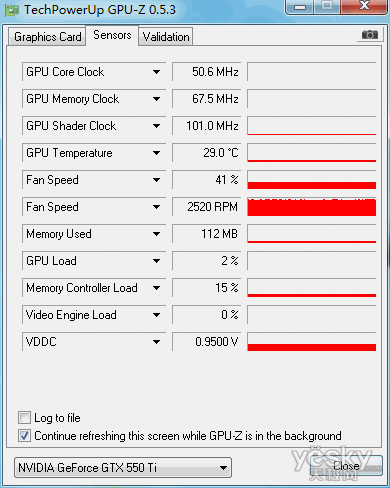
Task: Expand GPU Temperature sensor dropdown arrow
Action: pos(156,153)
